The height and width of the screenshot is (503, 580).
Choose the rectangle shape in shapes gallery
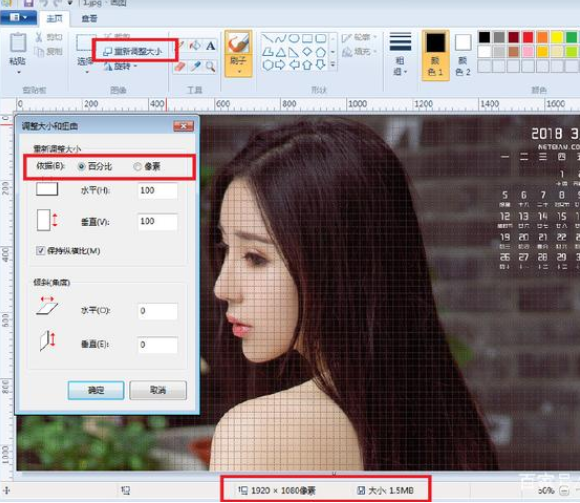click(x=307, y=38)
